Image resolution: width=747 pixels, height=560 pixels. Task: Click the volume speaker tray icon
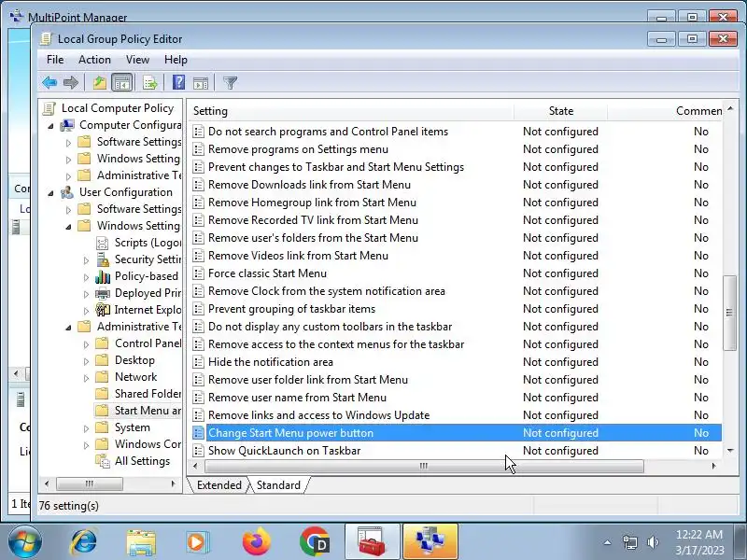point(653,542)
